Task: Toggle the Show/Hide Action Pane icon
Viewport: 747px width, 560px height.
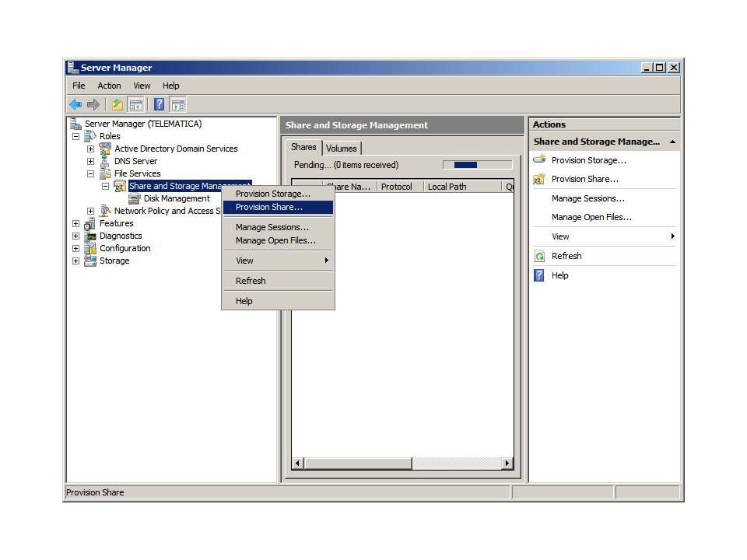Action: click(x=178, y=105)
